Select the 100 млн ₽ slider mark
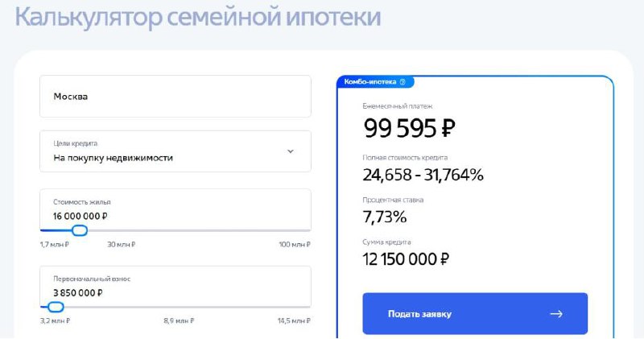644x339 pixels. [295, 245]
